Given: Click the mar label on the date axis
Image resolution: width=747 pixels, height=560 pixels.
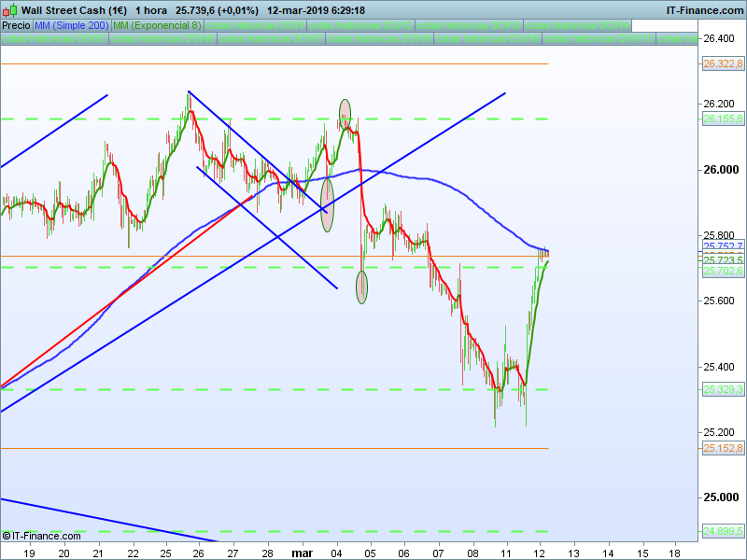Looking at the screenshot, I should click(x=302, y=553).
